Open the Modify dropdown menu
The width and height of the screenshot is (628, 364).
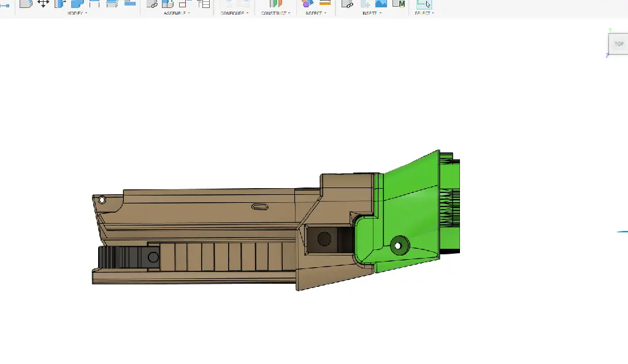click(x=77, y=13)
